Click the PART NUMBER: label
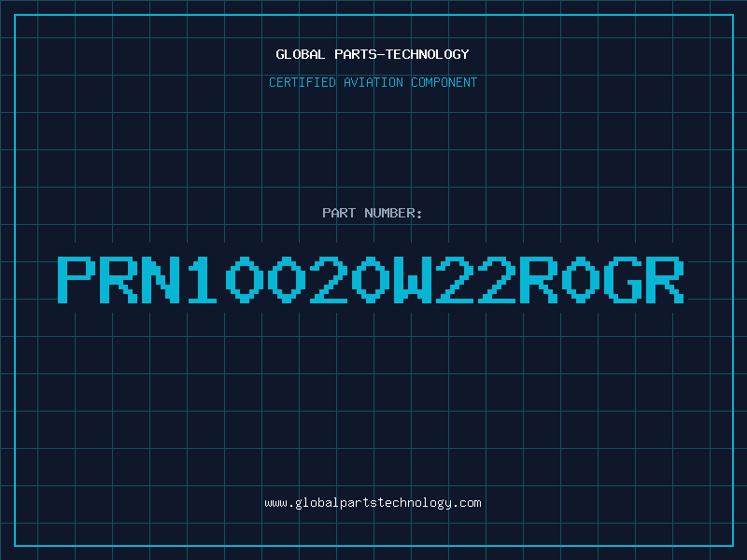Screen dimensions: 747x560 [373, 213]
